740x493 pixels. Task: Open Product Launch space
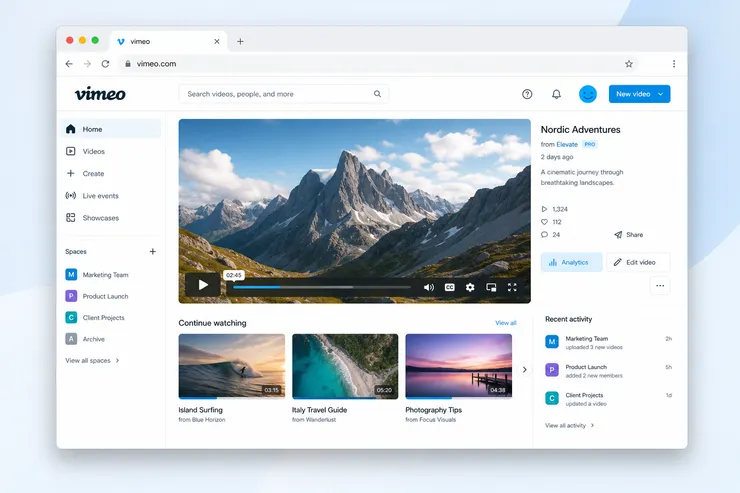[97, 296]
